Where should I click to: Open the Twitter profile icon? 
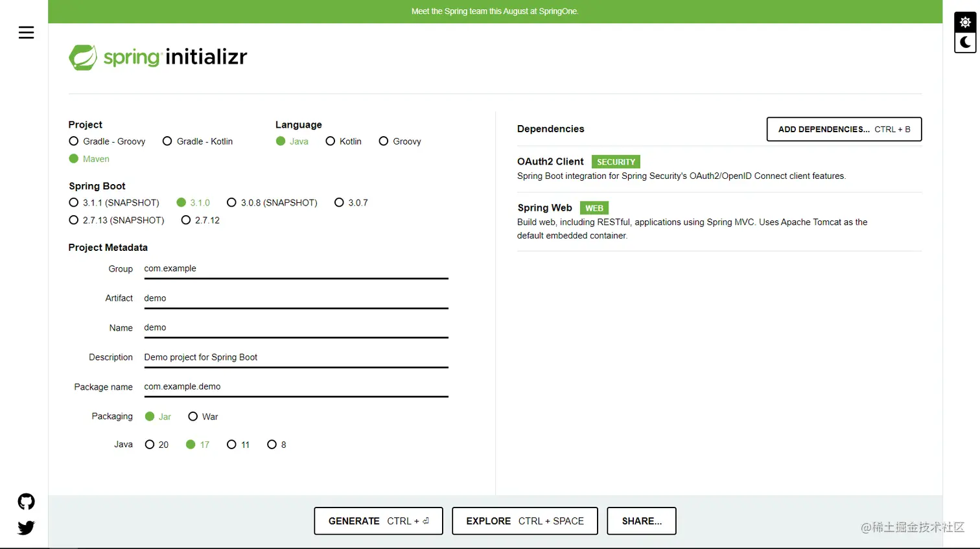pos(26,527)
